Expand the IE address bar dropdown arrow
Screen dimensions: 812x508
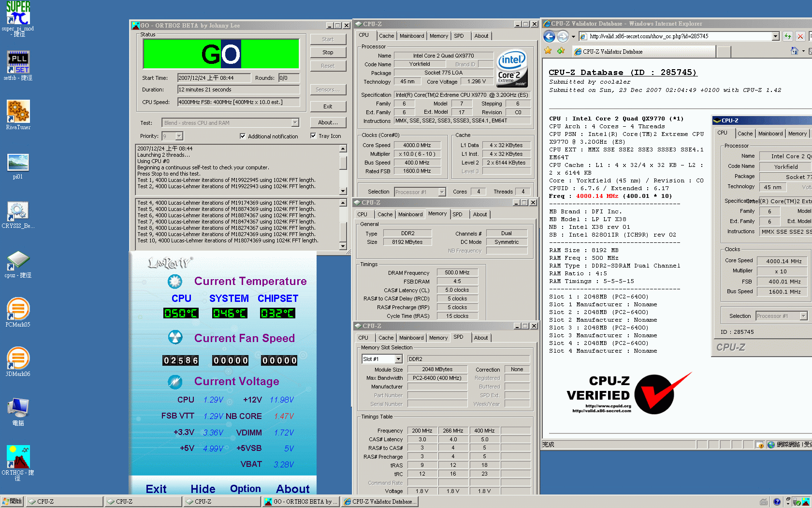point(775,36)
